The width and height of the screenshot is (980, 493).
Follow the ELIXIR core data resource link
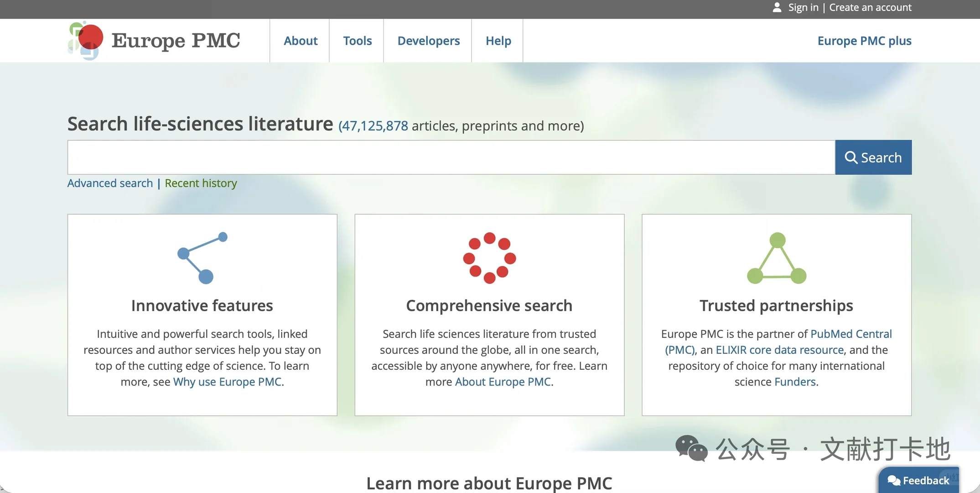click(x=779, y=350)
